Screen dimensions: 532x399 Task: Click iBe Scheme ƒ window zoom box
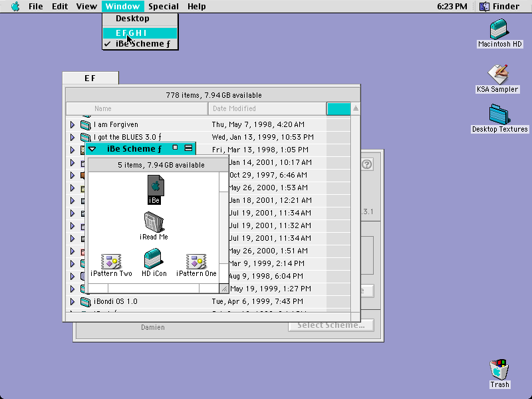point(175,148)
